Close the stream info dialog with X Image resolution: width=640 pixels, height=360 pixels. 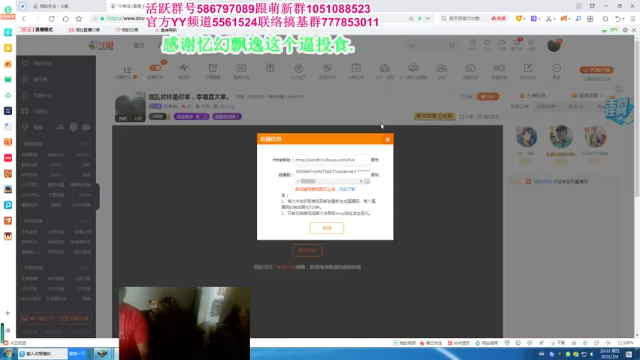pos(387,140)
